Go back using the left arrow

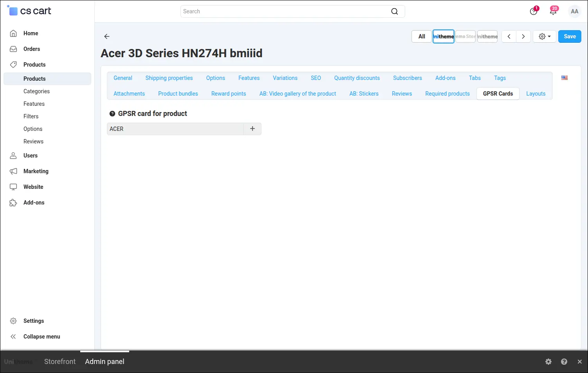107,36
